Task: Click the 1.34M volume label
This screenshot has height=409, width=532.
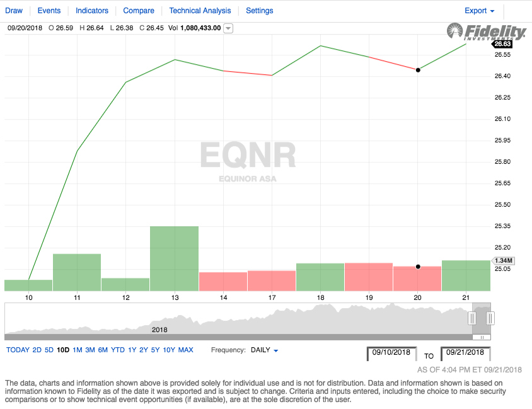Action: (503, 260)
